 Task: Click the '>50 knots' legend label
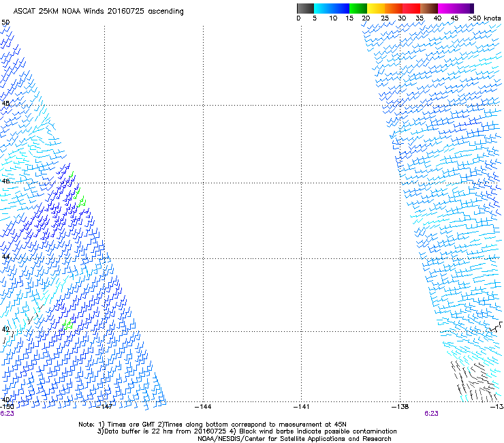pos(484,18)
